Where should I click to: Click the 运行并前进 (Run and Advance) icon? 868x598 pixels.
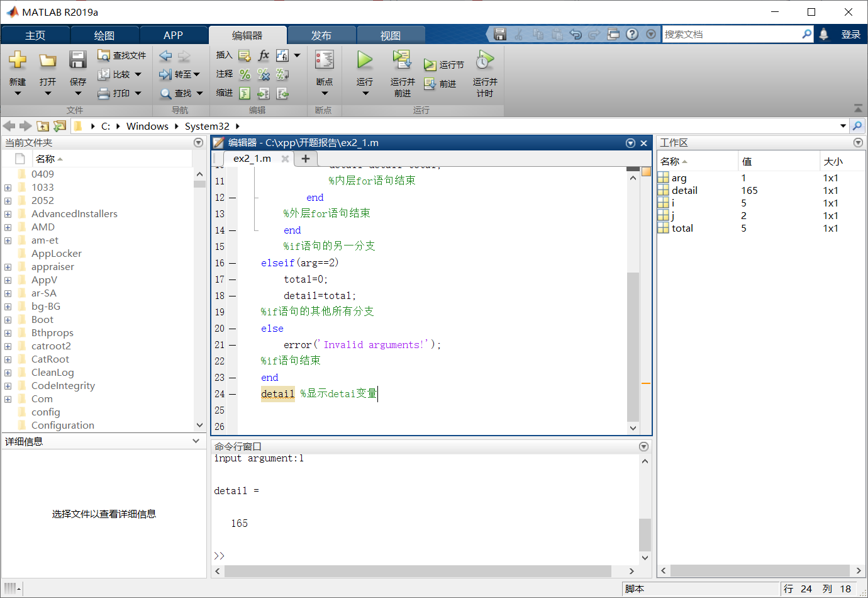[x=402, y=60]
